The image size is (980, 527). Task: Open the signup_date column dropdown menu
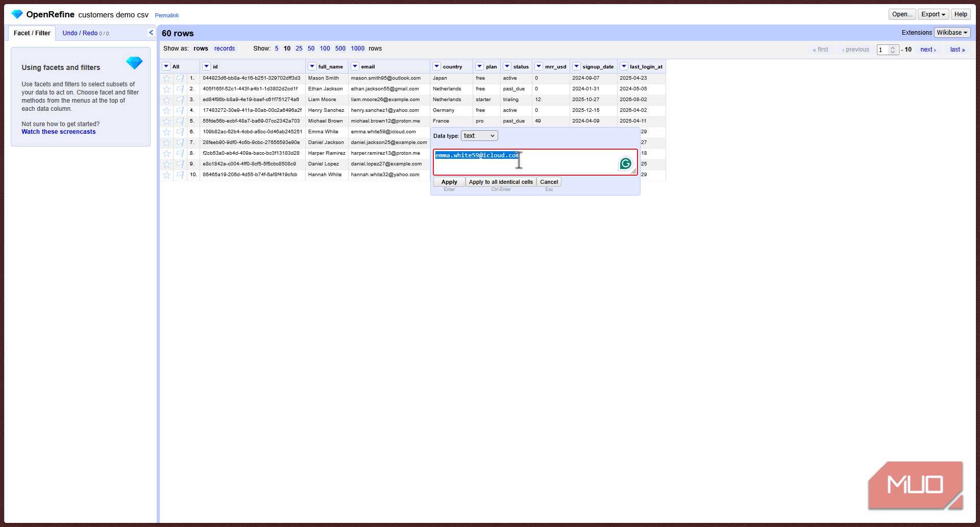pyautogui.click(x=576, y=66)
